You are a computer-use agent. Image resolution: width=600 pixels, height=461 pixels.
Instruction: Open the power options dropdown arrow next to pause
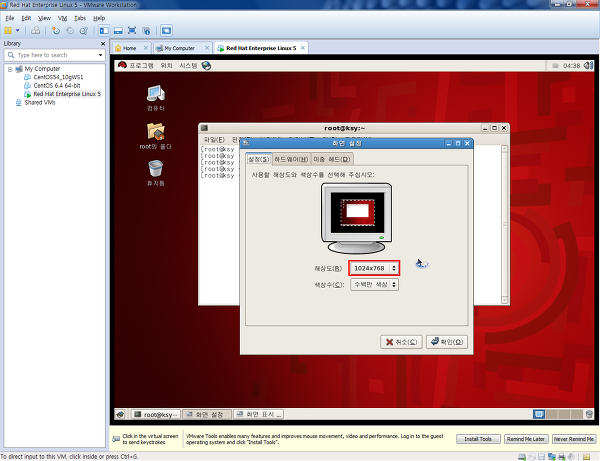(x=18, y=31)
